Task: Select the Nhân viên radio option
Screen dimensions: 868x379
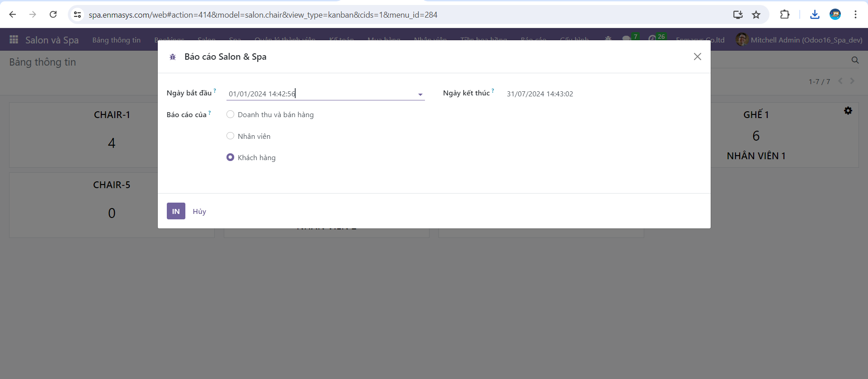Action: click(231, 136)
